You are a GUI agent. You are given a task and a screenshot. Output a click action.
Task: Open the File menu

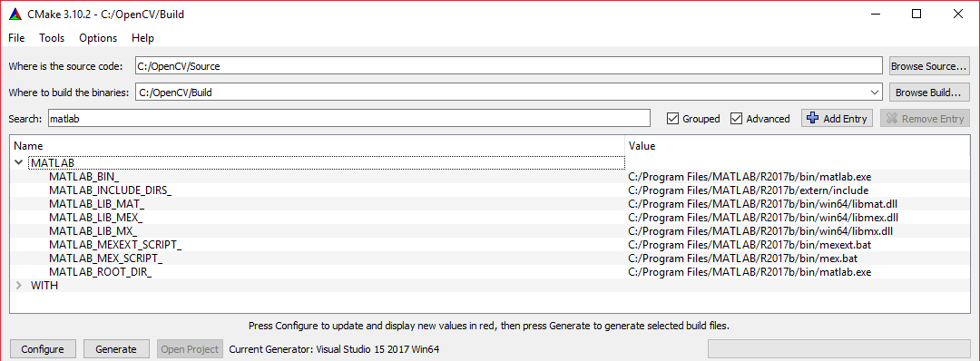pos(16,38)
